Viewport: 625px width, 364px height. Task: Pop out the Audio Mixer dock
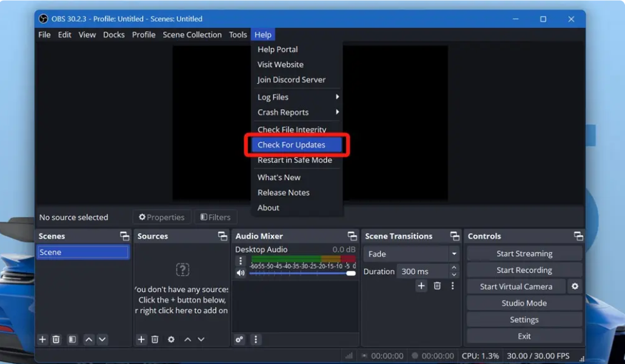pyautogui.click(x=352, y=236)
